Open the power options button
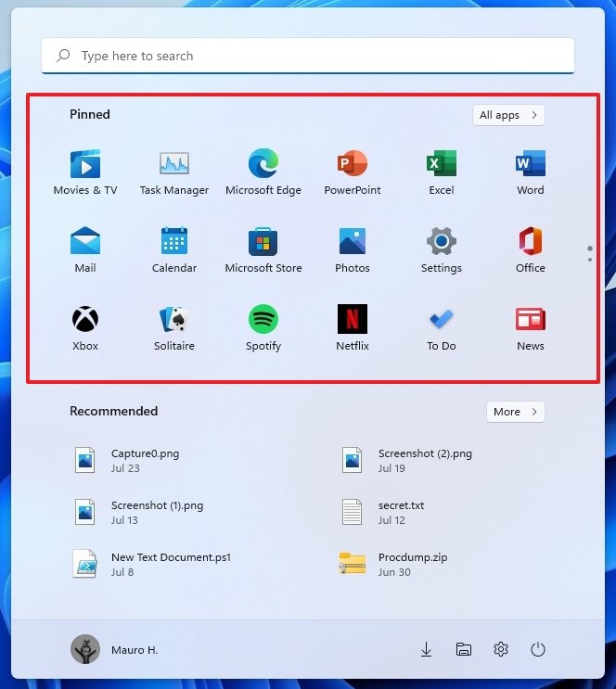Viewport: 616px width, 689px height. 538,650
